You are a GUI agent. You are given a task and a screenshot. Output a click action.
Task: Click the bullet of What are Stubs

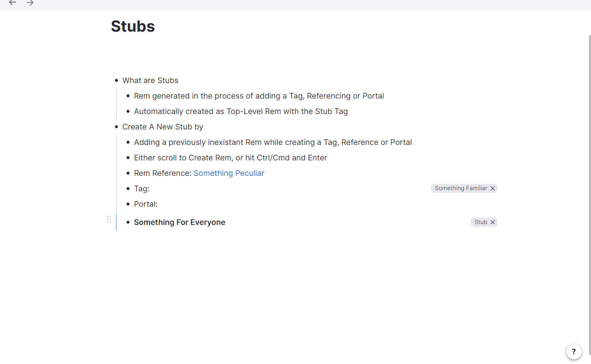116,80
